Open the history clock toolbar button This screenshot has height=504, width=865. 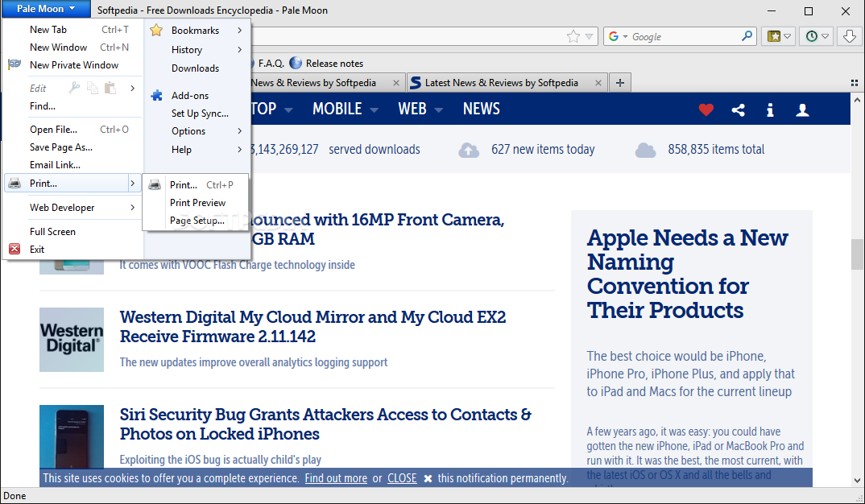[x=817, y=36]
